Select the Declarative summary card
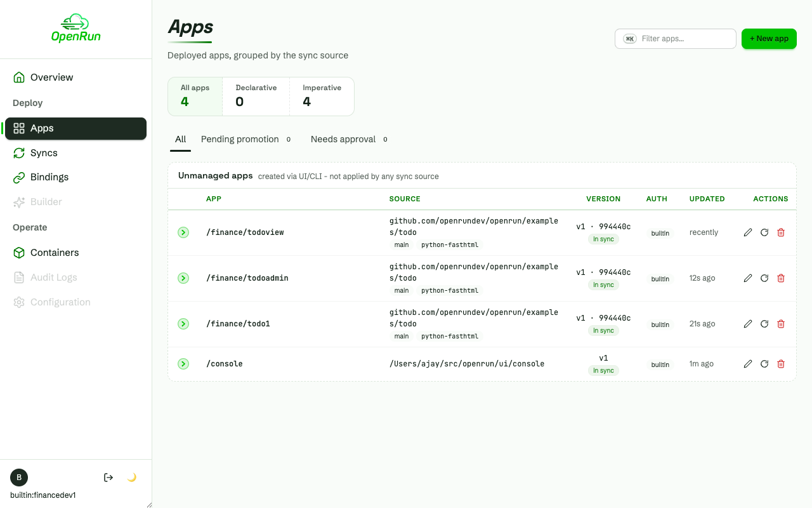This screenshot has height=508, width=812. coord(256,97)
